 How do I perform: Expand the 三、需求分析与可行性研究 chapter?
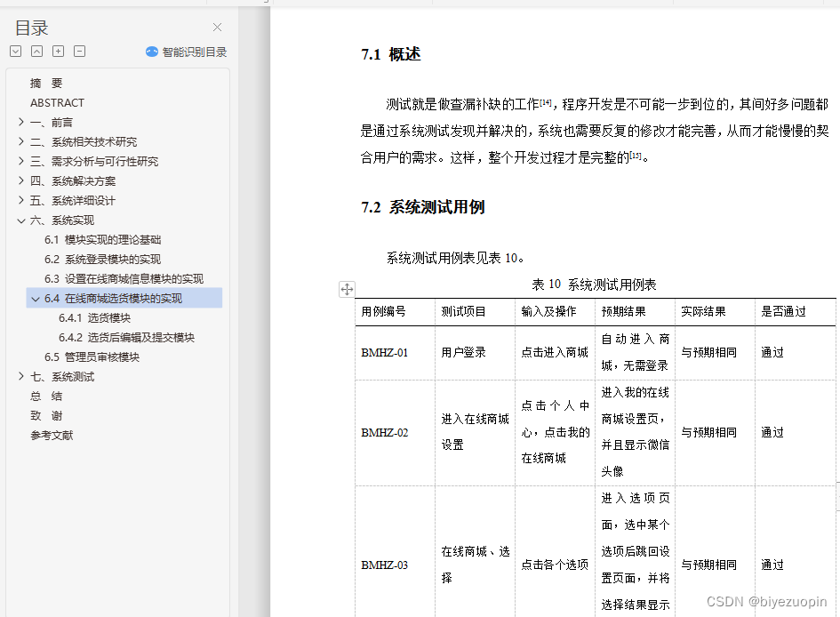pyautogui.click(x=21, y=161)
